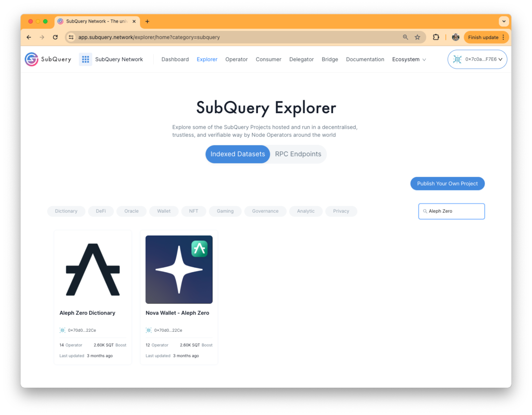The width and height of the screenshot is (532, 415).
Task: Click Publish Your Own Project button
Action: [447, 184]
